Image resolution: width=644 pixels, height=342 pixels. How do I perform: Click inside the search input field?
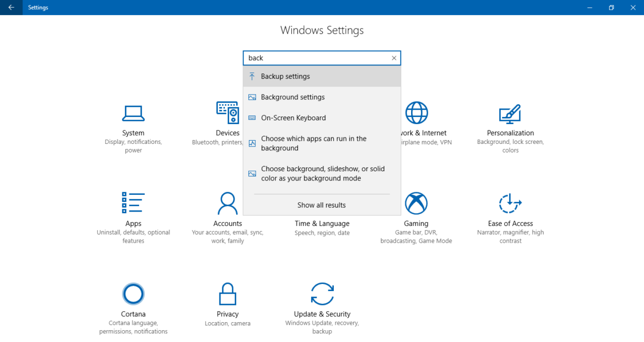[x=317, y=58]
